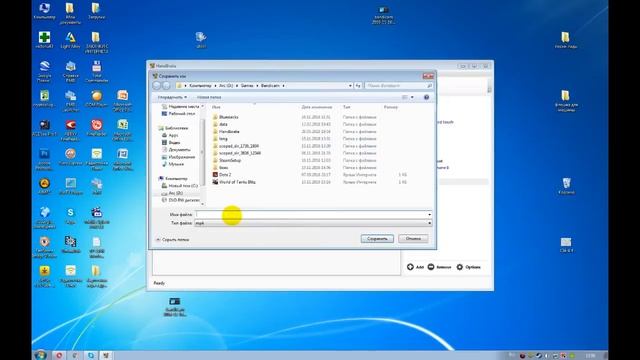Image resolution: width=640 pixels, height=360 pixels.
Task: Click the Opera taskbar icon
Action: tap(59, 356)
